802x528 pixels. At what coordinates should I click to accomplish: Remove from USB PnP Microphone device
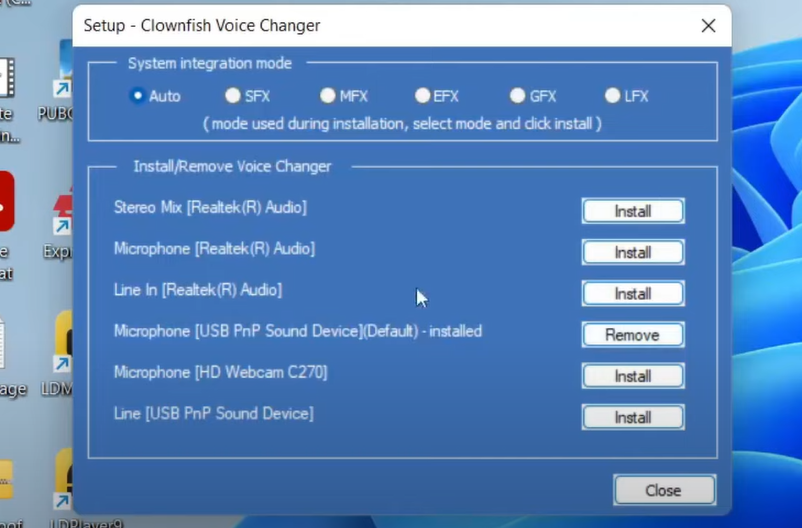[633, 335]
